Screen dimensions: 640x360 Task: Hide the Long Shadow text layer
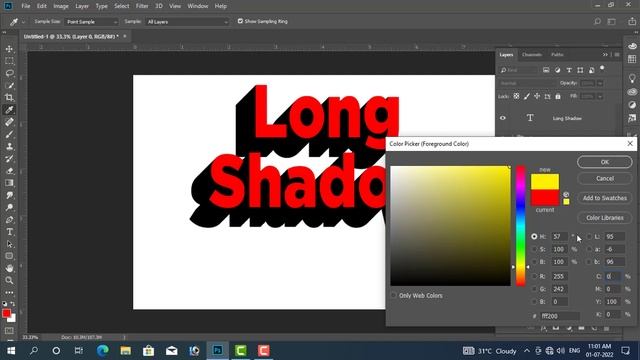[503, 118]
